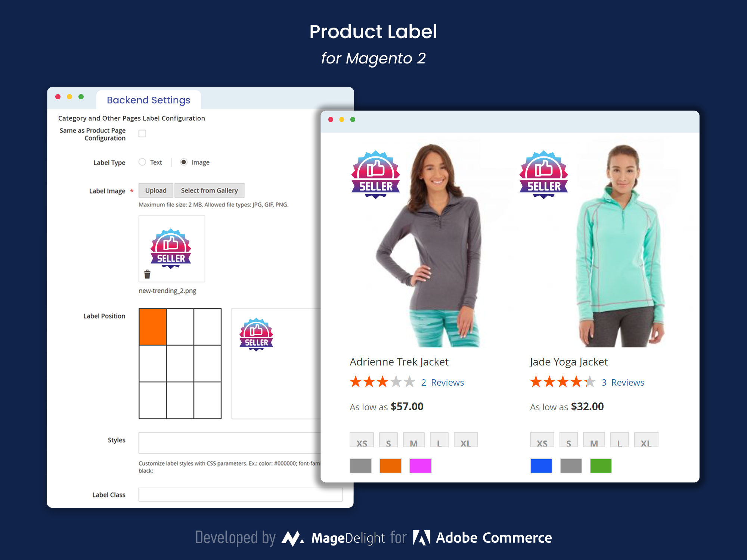Choose size M for Adrienne Trek Jacket
Screen dimensions: 747x560
pyautogui.click(x=414, y=441)
